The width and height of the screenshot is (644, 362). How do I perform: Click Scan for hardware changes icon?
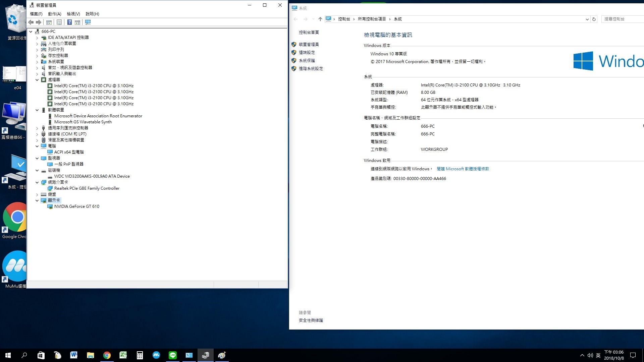[x=88, y=22]
